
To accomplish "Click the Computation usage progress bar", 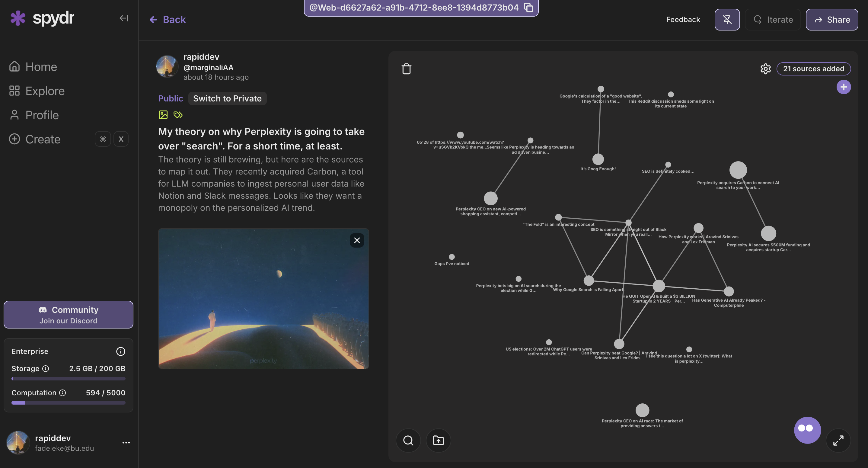I will click(x=69, y=402).
